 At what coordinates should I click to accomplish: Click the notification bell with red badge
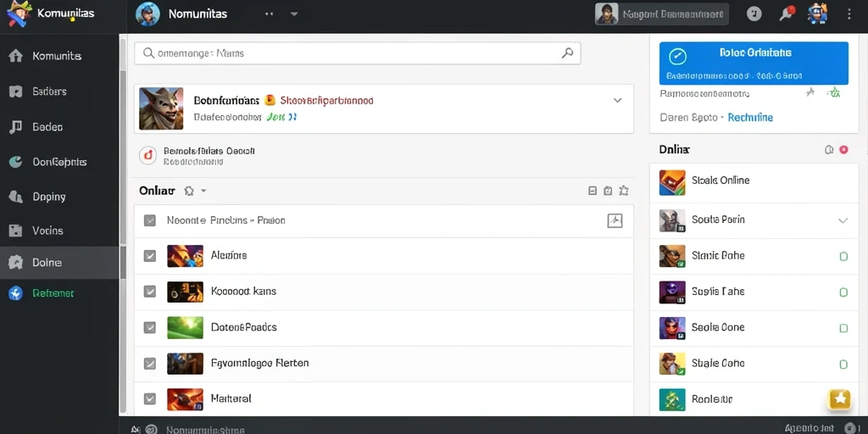(x=787, y=14)
